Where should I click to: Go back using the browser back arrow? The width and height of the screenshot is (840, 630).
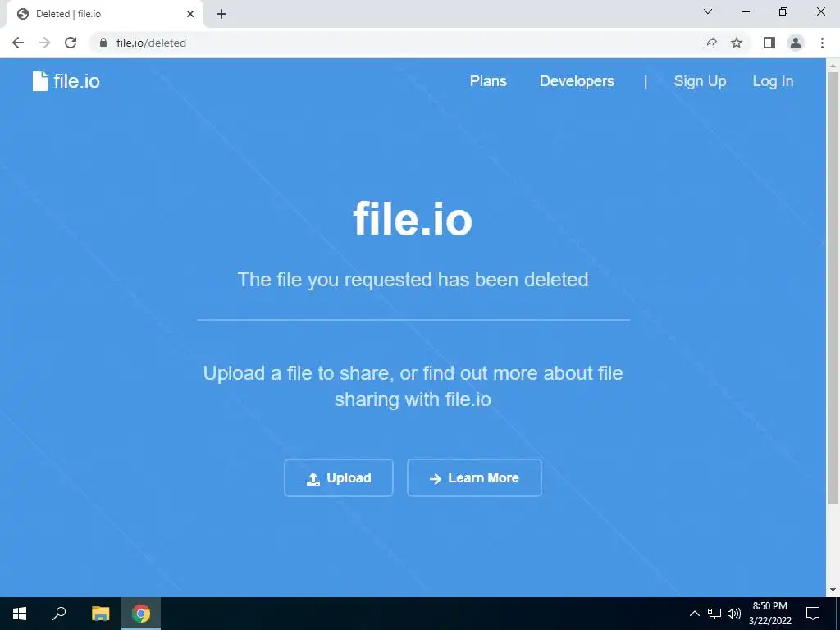pyautogui.click(x=18, y=43)
